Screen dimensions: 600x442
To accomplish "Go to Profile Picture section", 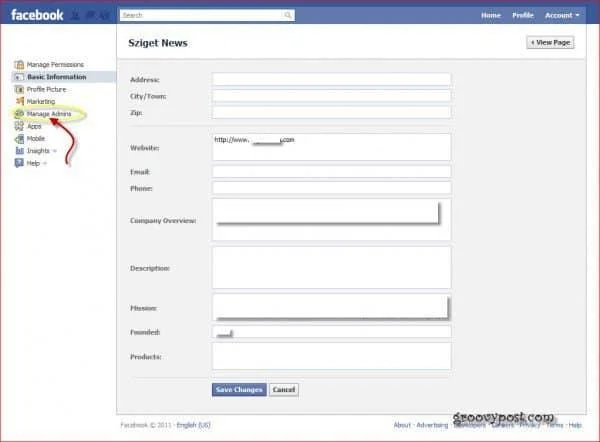I will click(x=46, y=89).
